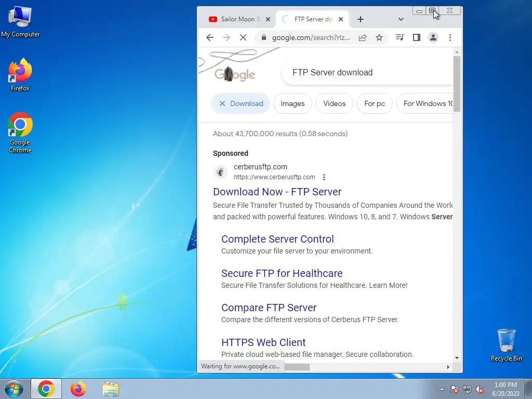
Task: Click the cerberusftp.com favicon
Action: [x=220, y=171]
